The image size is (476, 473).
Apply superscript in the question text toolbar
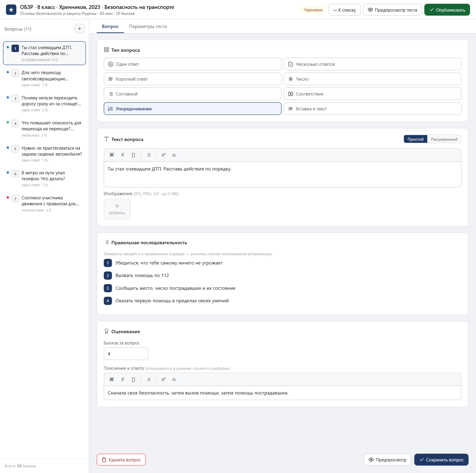[163, 155]
